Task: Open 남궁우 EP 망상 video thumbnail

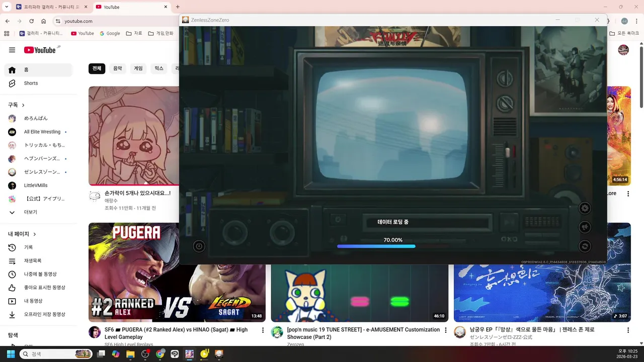Action: [x=542, y=293]
